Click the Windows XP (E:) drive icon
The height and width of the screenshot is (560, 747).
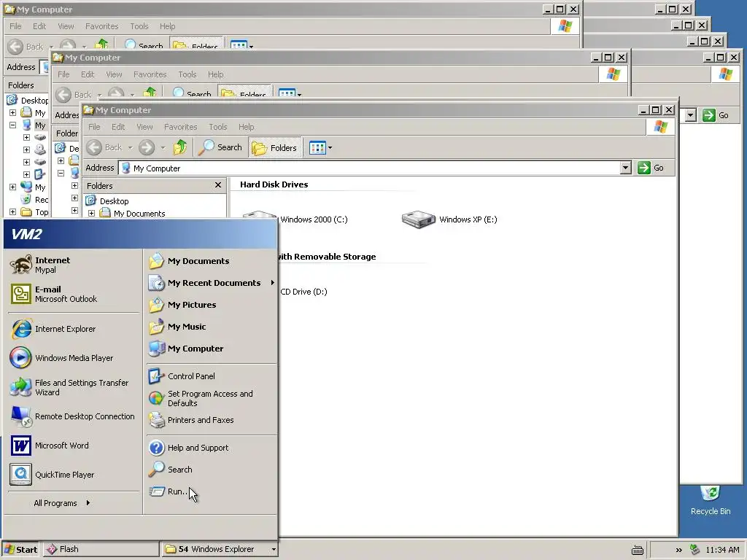click(x=418, y=219)
